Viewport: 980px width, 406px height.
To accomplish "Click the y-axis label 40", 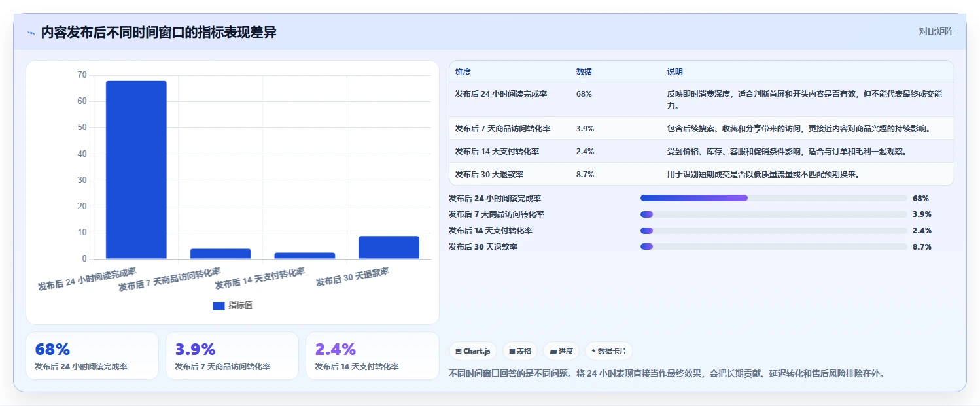I will (x=82, y=154).
